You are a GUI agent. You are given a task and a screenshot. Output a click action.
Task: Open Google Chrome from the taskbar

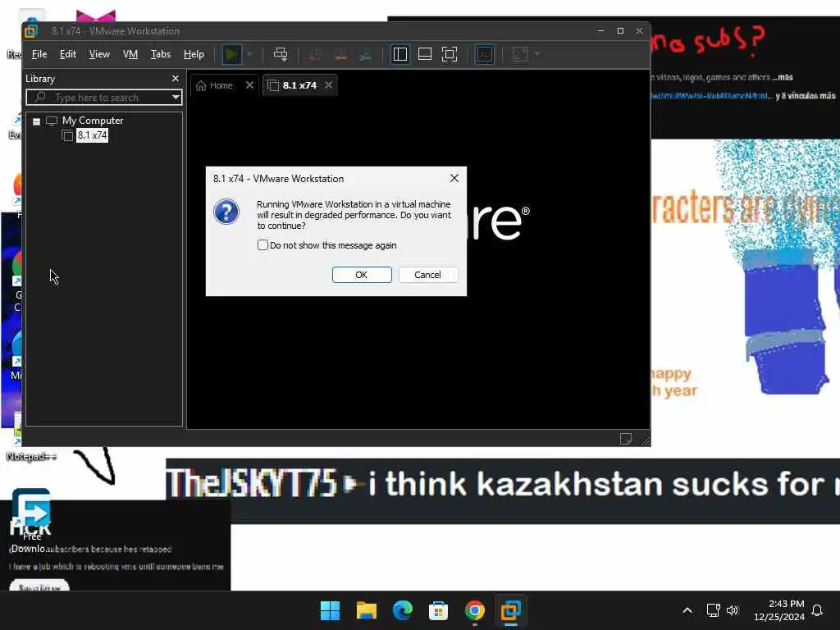(x=475, y=610)
